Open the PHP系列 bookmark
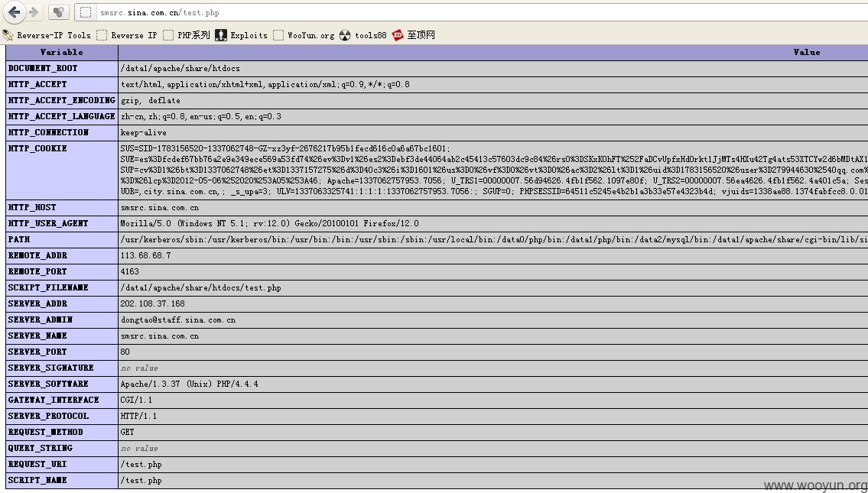Image resolution: width=868 pixels, height=493 pixels. pos(187,35)
